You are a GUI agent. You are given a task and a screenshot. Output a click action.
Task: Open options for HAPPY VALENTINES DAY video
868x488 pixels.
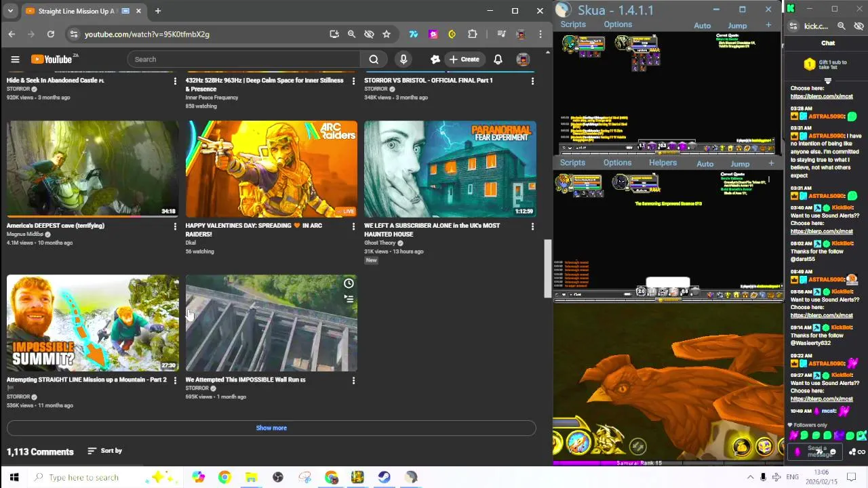coord(353,226)
